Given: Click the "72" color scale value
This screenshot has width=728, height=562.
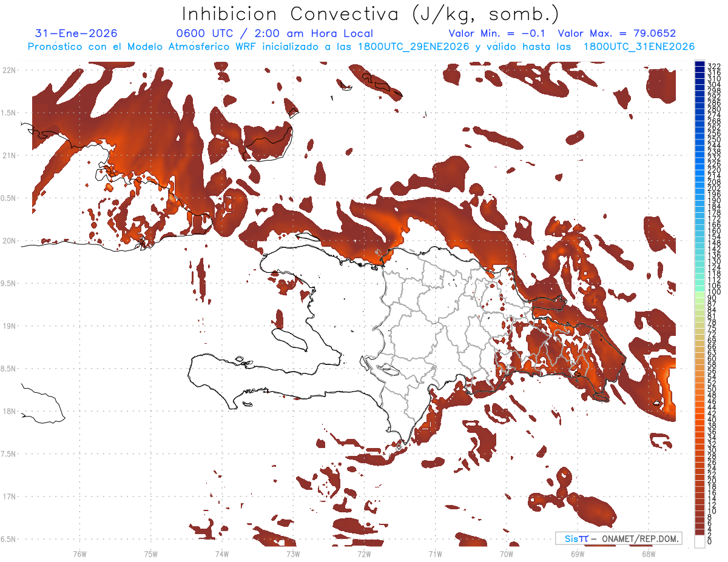Looking at the screenshot, I should pos(712,334).
